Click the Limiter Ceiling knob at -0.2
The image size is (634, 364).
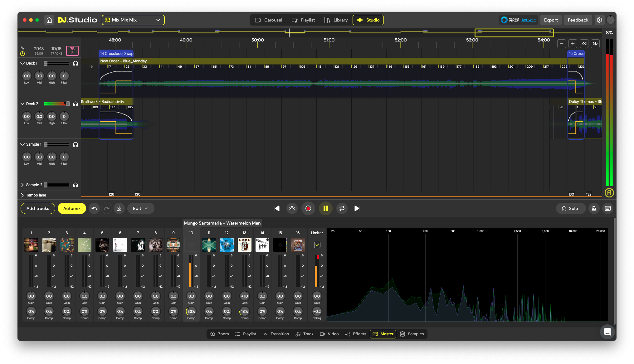pyautogui.click(x=317, y=311)
